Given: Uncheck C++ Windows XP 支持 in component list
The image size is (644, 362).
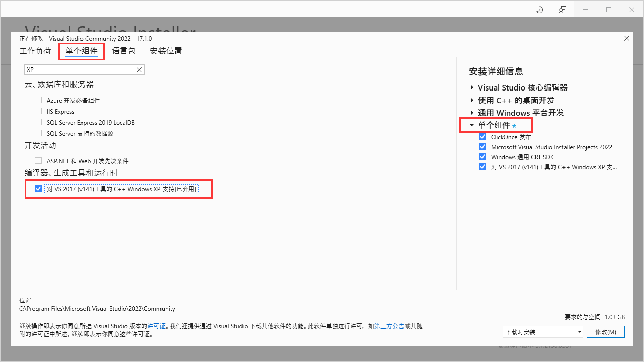Looking at the screenshot, I should coord(38,189).
